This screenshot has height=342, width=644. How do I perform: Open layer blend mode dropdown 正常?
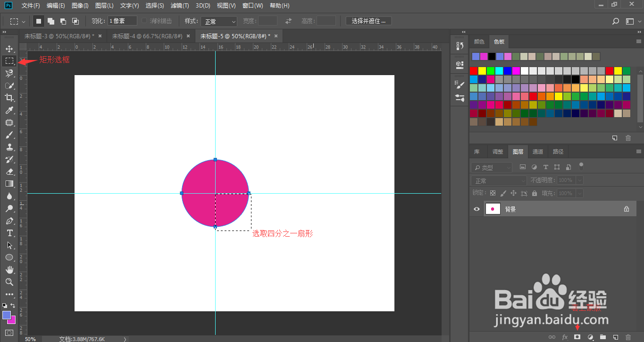(x=499, y=180)
